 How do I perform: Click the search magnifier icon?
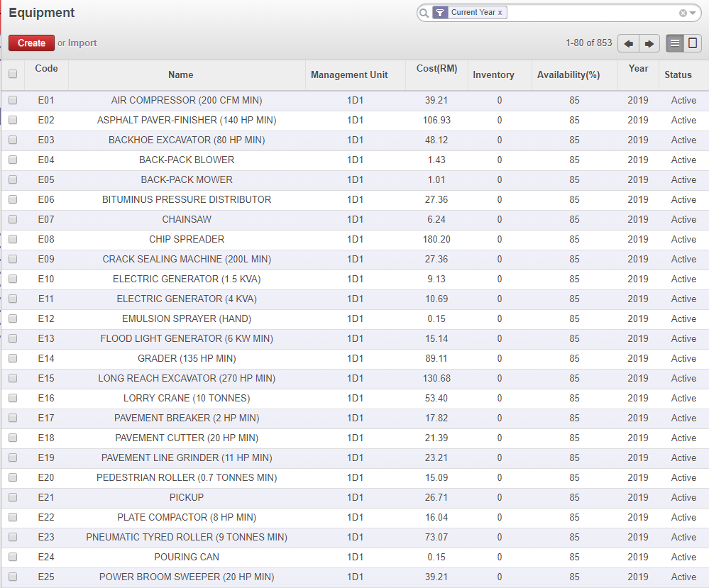(x=424, y=13)
